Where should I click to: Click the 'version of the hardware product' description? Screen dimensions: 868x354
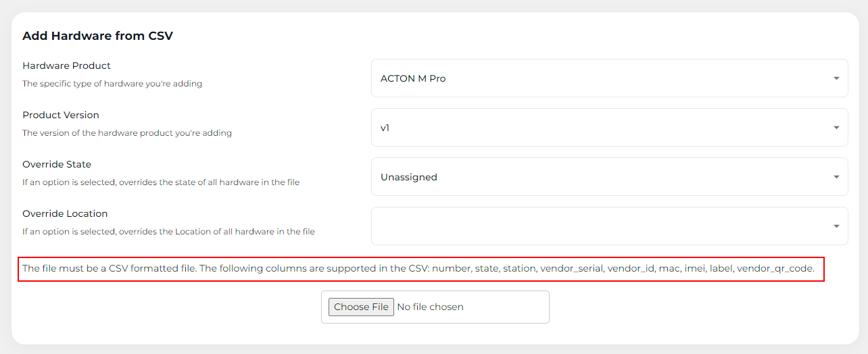point(127,133)
